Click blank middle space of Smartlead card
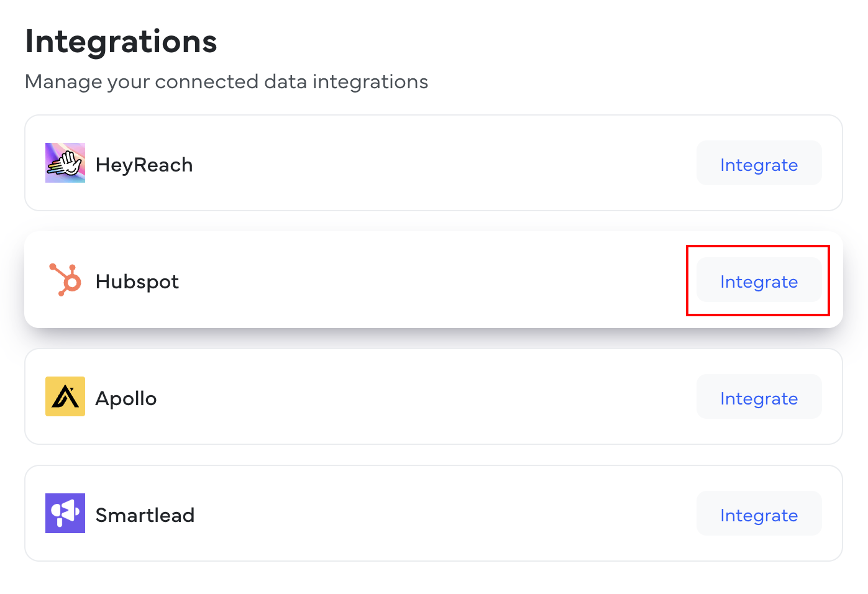 (x=435, y=514)
